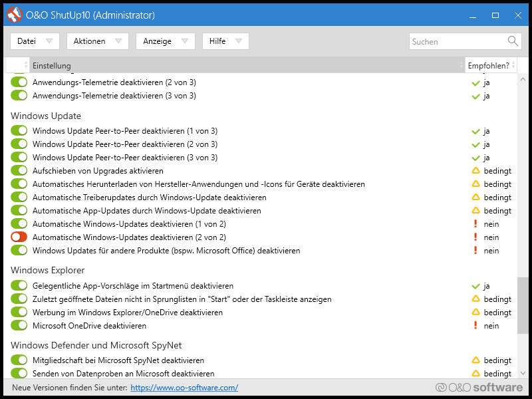Click red exclamation for Microsoft OneDrive deaktivieren

[x=475, y=325]
